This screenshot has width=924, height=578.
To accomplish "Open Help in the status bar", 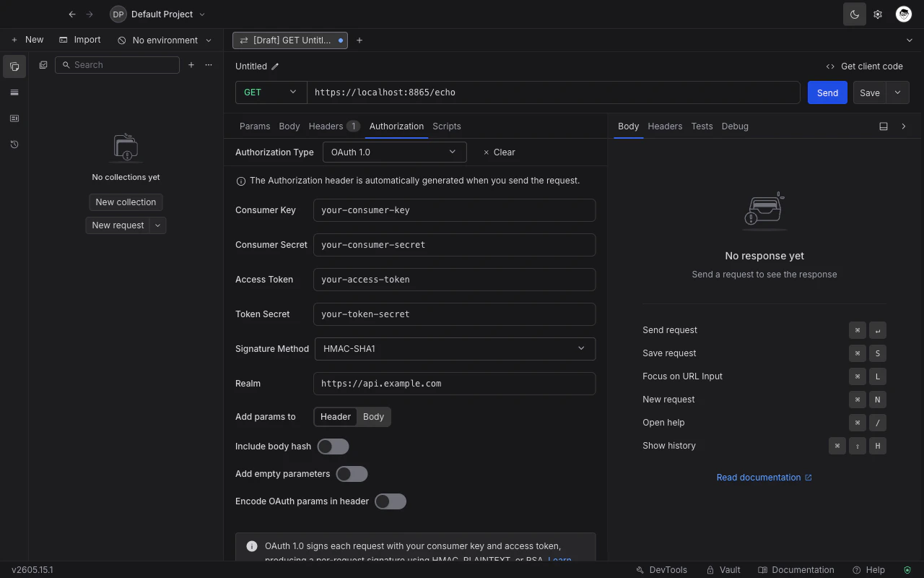I will click(868, 570).
